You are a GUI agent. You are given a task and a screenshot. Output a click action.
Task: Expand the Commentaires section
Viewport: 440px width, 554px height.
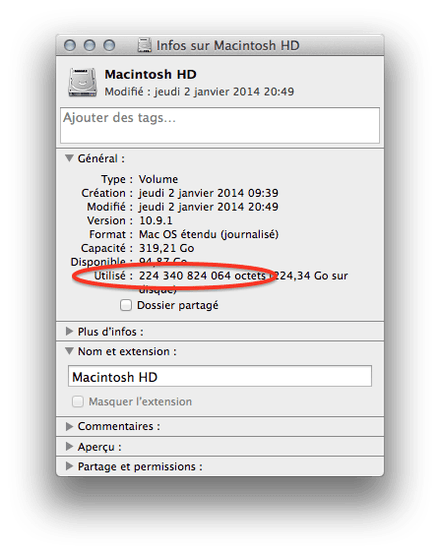69,426
